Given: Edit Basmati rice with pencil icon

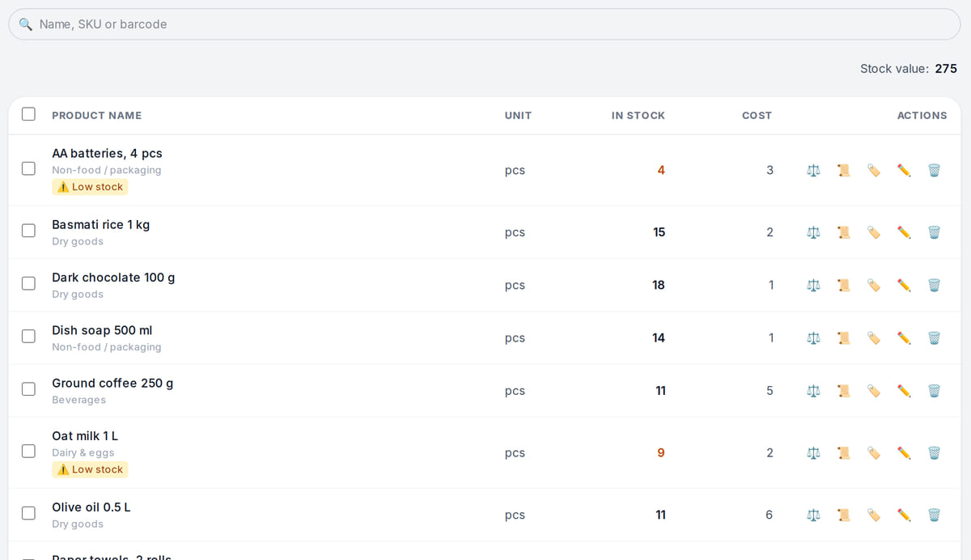Looking at the screenshot, I should pos(904,232).
